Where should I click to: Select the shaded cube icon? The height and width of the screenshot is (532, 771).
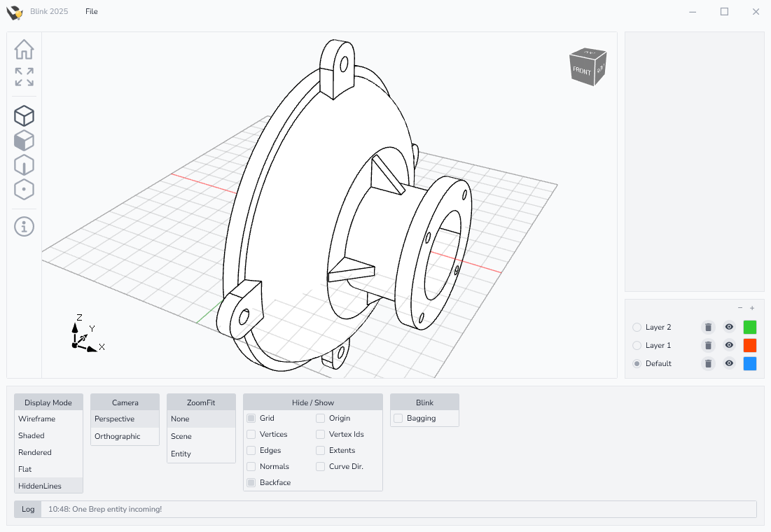24,141
